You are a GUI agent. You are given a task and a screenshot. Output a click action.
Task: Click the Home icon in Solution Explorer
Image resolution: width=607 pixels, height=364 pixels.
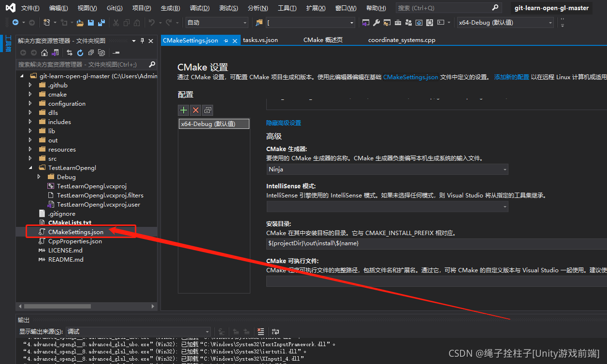pos(44,52)
